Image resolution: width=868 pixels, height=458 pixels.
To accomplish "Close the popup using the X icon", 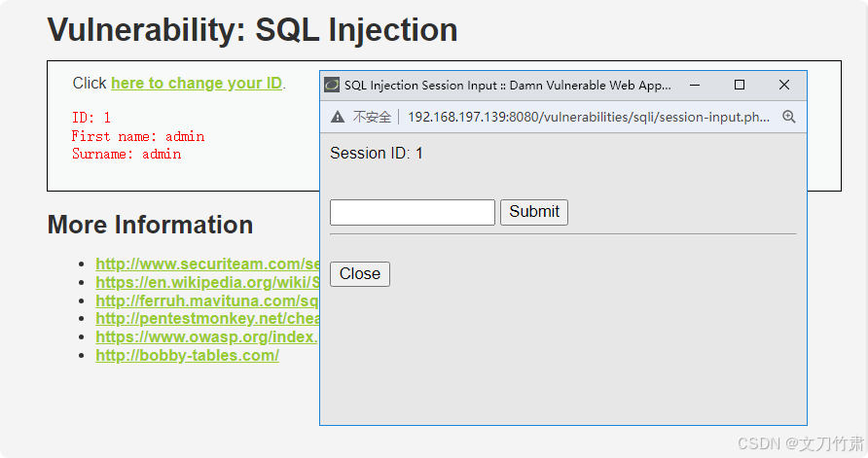I will tap(784, 86).
